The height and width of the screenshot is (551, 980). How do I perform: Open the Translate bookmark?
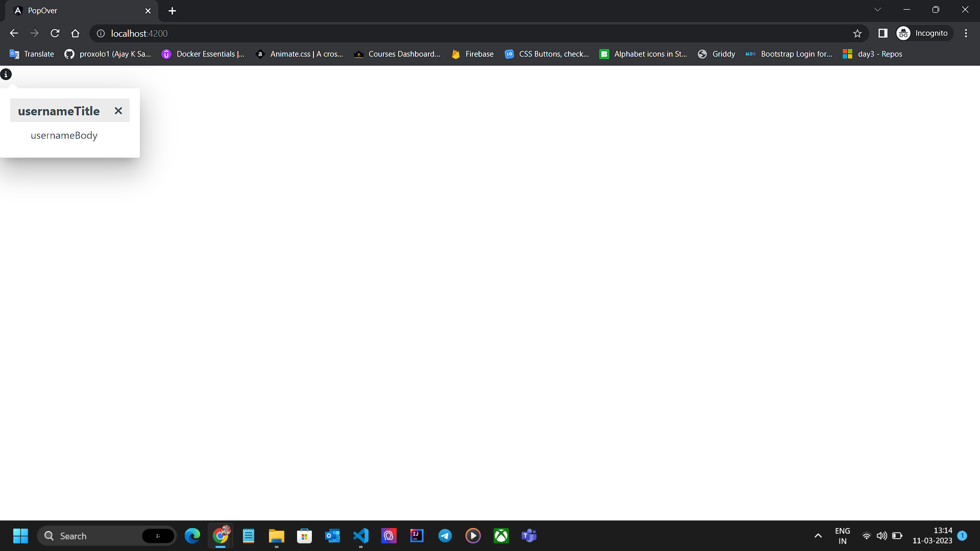(32, 54)
